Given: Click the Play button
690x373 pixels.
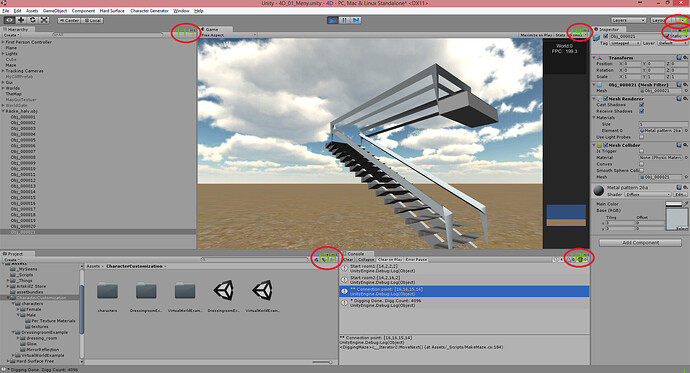Looking at the screenshot, I should (x=333, y=20).
